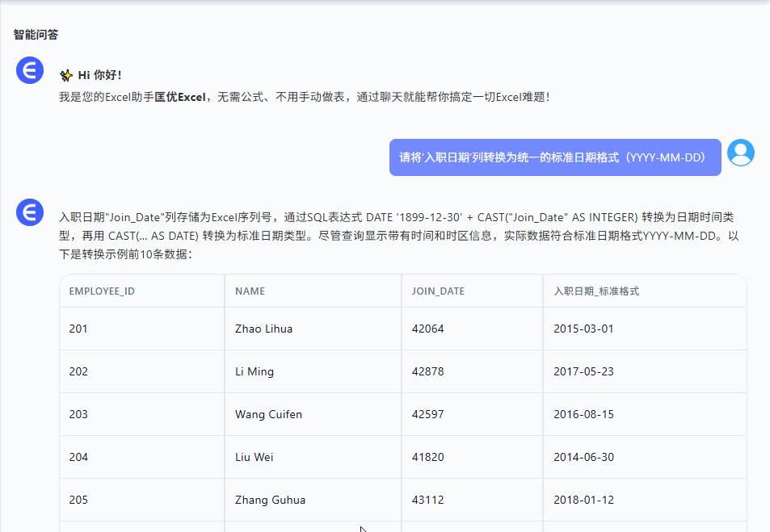
Task: Click the 智能问答 panel title
Action: point(36,35)
